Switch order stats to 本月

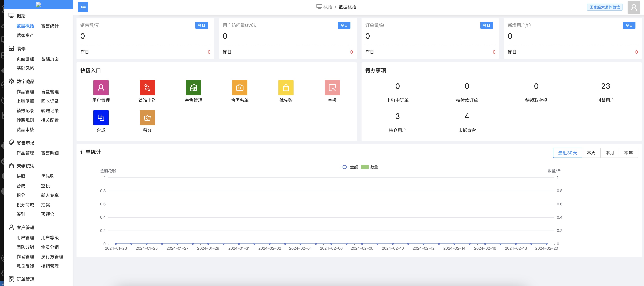click(610, 153)
